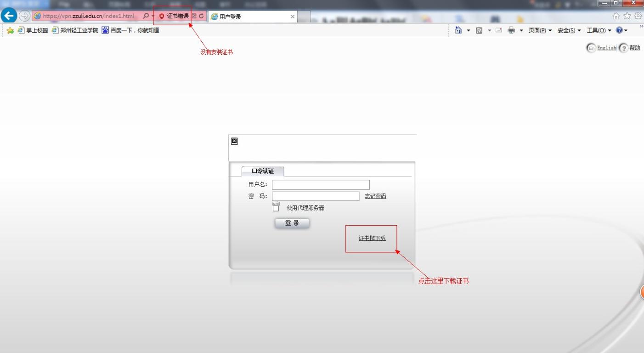Click the Forward navigation arrow
Screen dimensions: 644x353
point(24,16)
